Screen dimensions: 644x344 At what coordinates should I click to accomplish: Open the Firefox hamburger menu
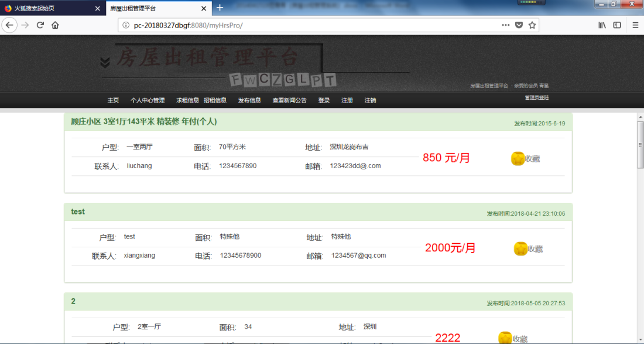pyautogui.click(x=635, y=25)
